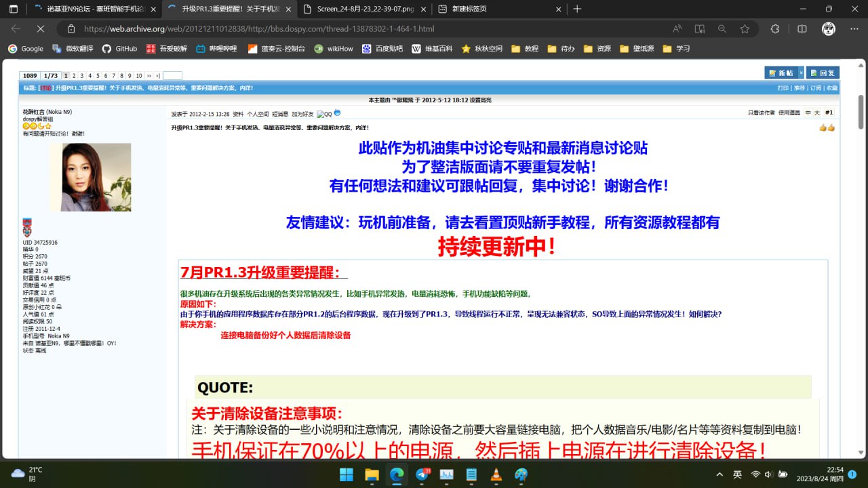Click the 新帖 new post button
Image resolution: width=868 pixels, height=488 pixels.
click(781, 73)
